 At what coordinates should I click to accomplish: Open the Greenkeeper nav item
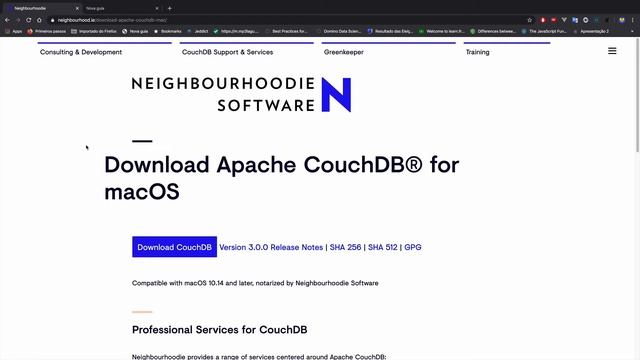[344, 52]
